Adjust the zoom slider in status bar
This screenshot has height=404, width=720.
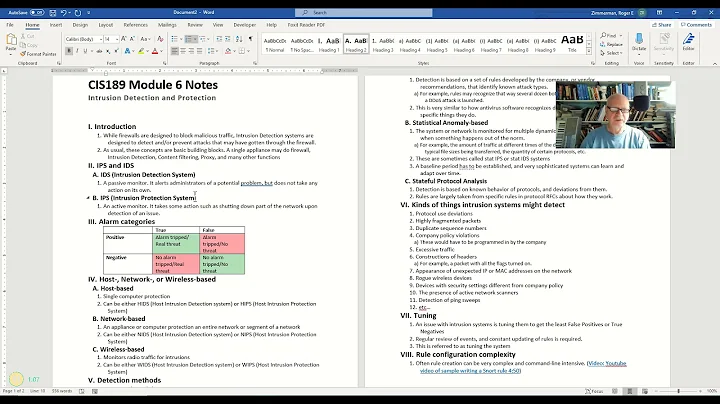coord(679,391)
